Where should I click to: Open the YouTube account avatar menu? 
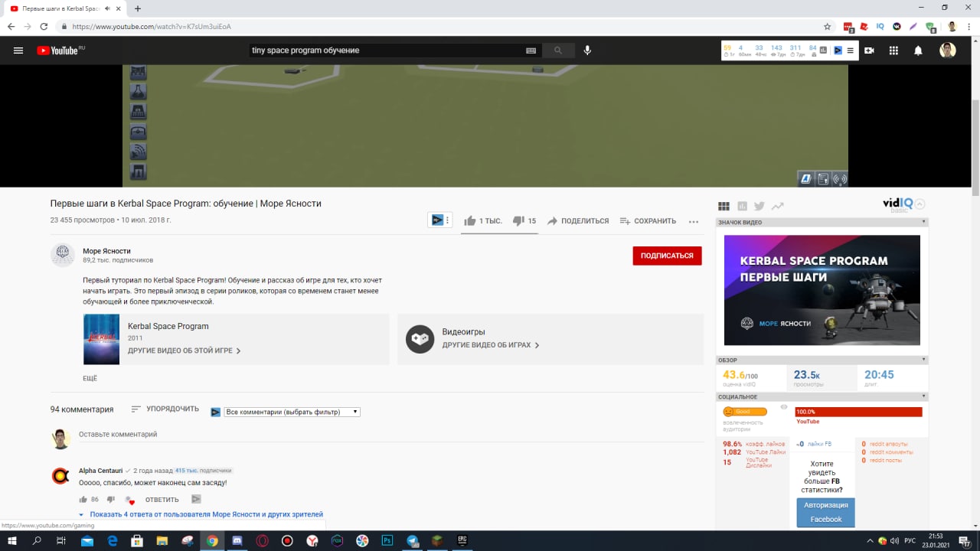click(948, 51)
